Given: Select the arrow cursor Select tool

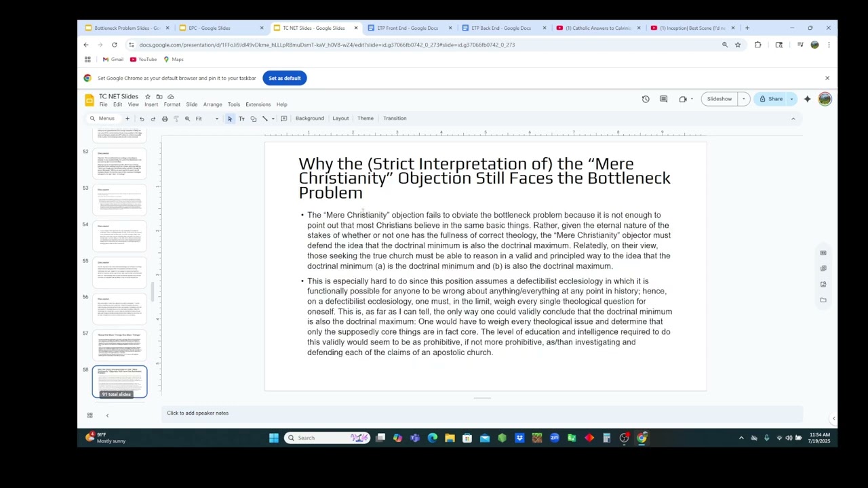Looking at the screenshot, I should [230, 119].
